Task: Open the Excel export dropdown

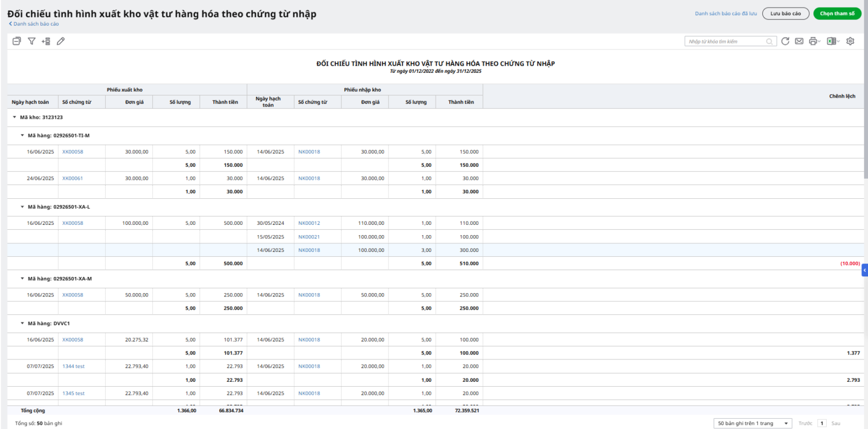Action: click(833, 41)
